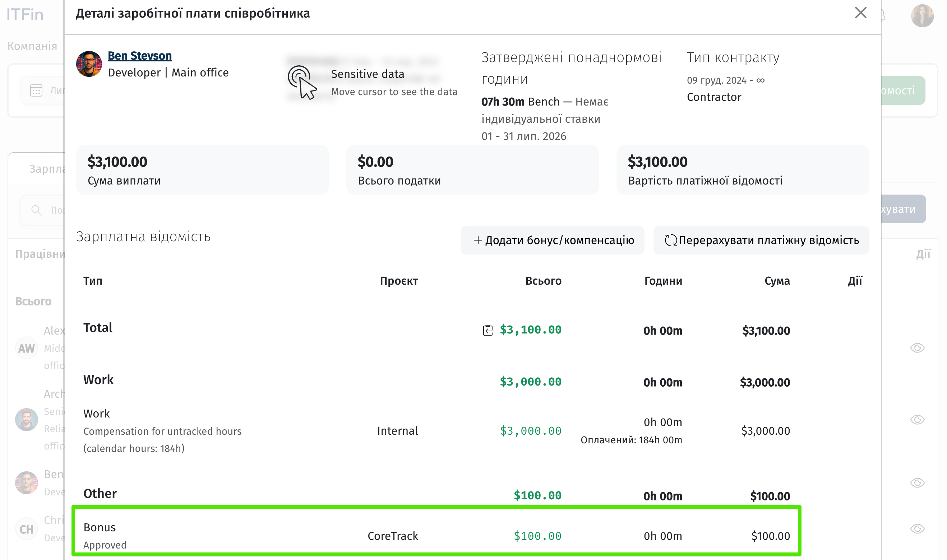Click the calendar icon in the background date field
Screen dimensions: 947x560
[x=36, y=90]
